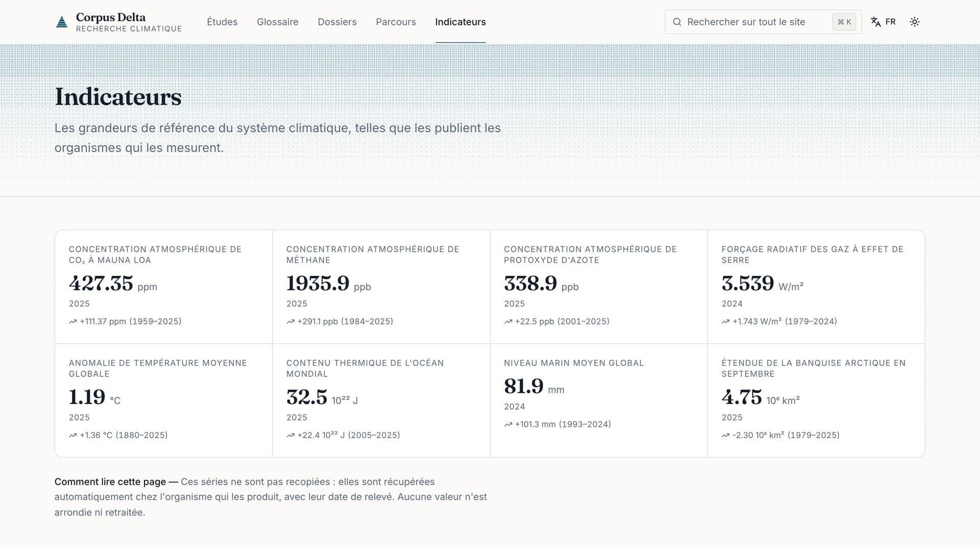Screen dimensions: 980x545
Task: Select the Indicateurs tab
Action: click(460, 22)
